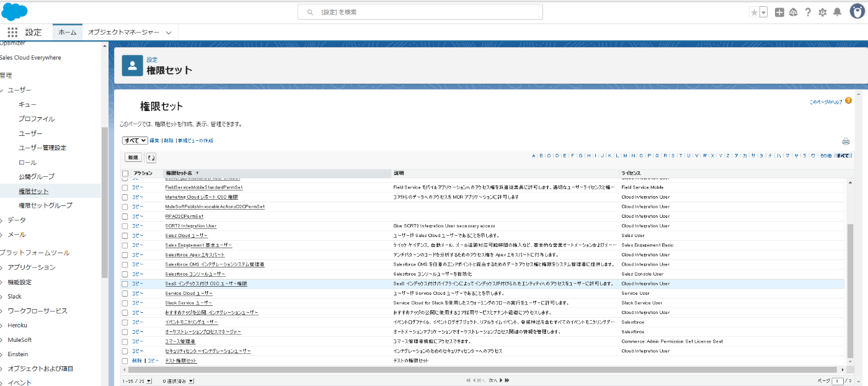Filter list by letter A
This screenshot has width=868, height=386.
pos(533,156)
